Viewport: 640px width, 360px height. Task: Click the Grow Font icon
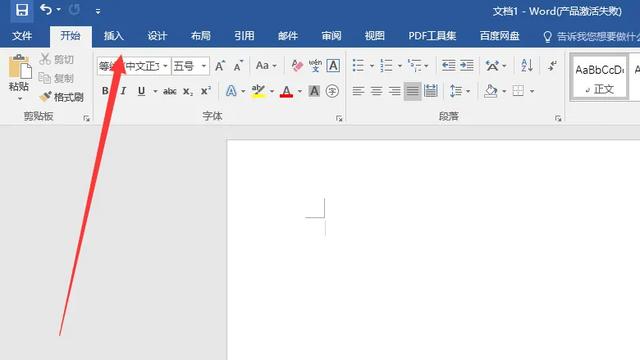[x=220, y=66]
